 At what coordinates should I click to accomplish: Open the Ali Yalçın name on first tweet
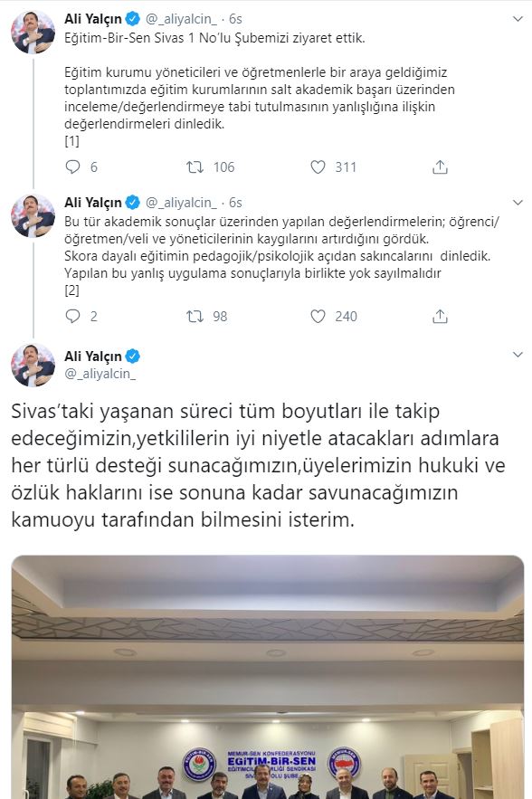point(93,19)
